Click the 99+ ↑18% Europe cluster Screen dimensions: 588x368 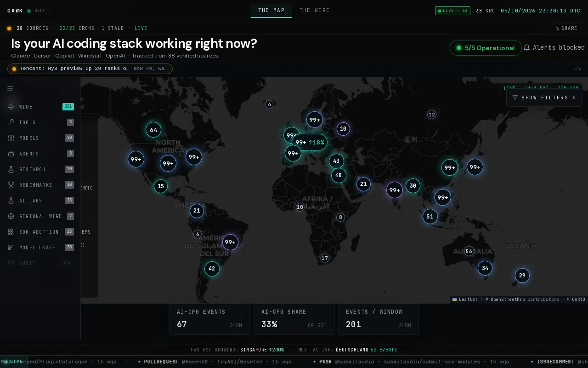tap(310, 142)
